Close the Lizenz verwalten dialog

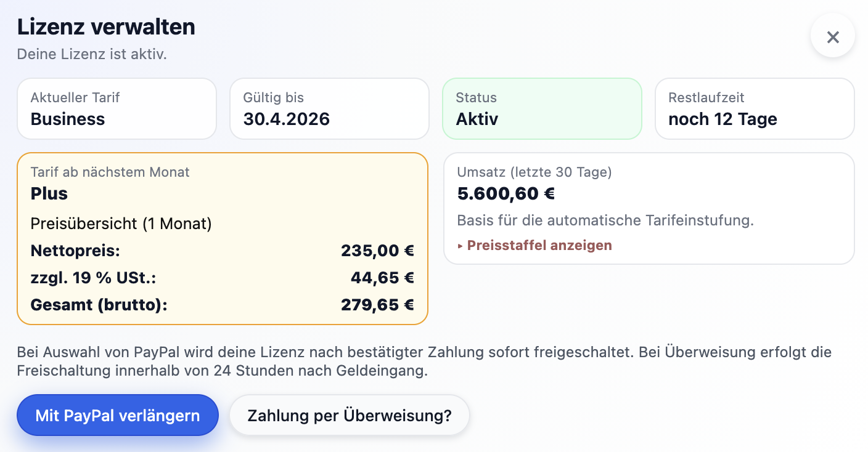click(833, 36)
